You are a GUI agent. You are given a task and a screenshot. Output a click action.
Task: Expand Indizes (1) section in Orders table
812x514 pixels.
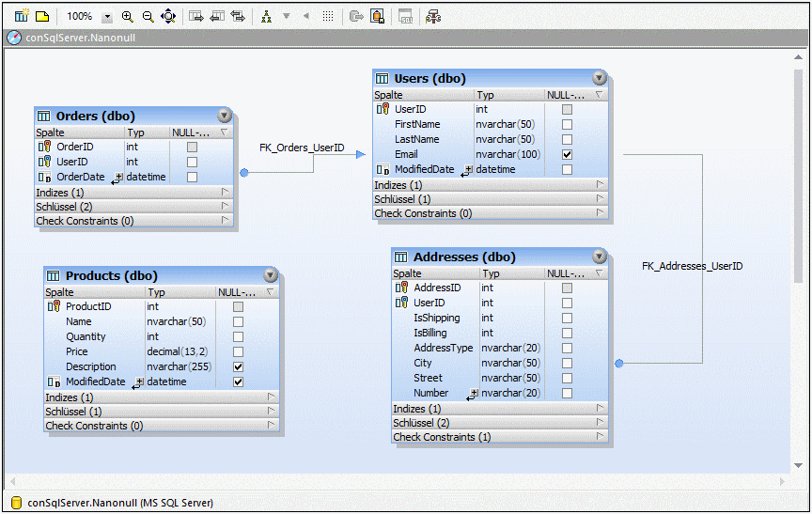pos(225,192)
